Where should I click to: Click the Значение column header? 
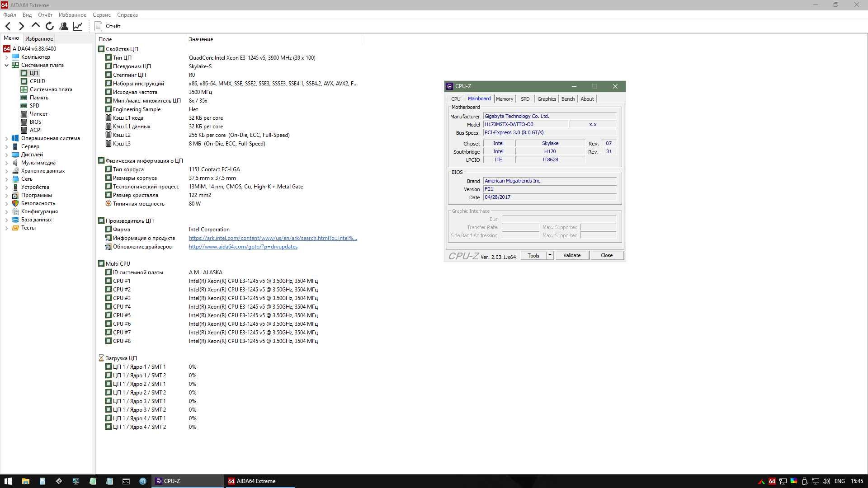[274, 39]
